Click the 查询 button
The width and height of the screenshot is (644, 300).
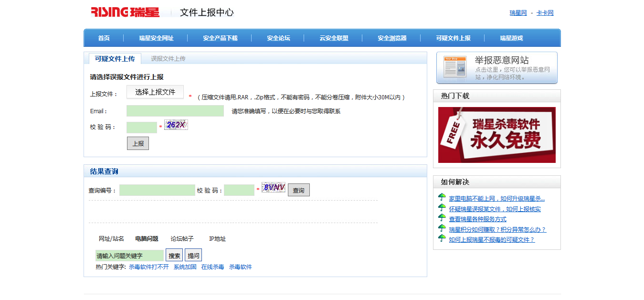(299, 190)
